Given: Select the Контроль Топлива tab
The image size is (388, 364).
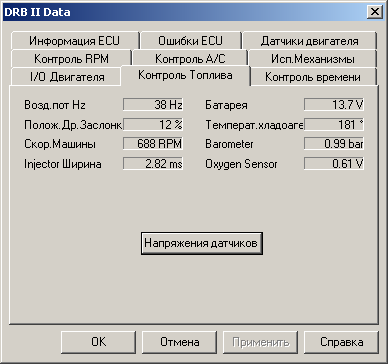Looking at the screenshot, I should 185,75.
